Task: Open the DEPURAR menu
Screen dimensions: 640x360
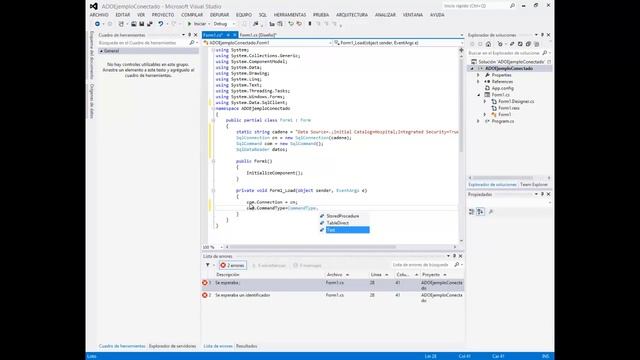Action: click(220, 15)
